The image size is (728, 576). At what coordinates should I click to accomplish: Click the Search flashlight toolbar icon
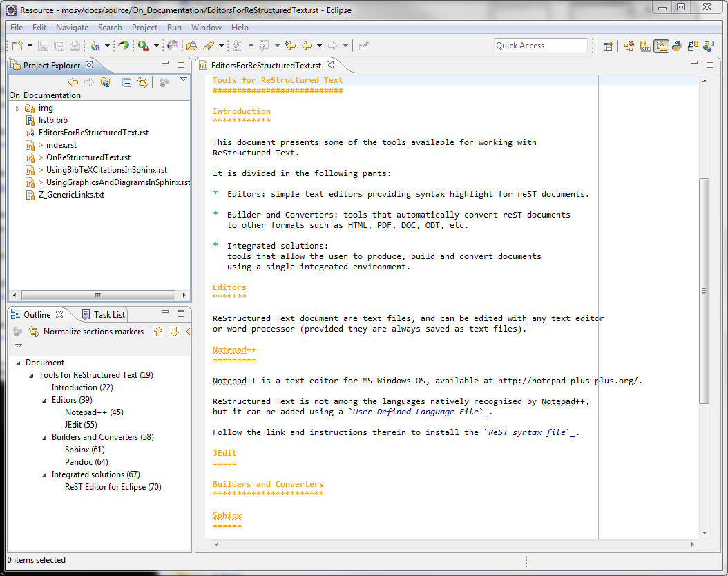click(x=209, y=46)
